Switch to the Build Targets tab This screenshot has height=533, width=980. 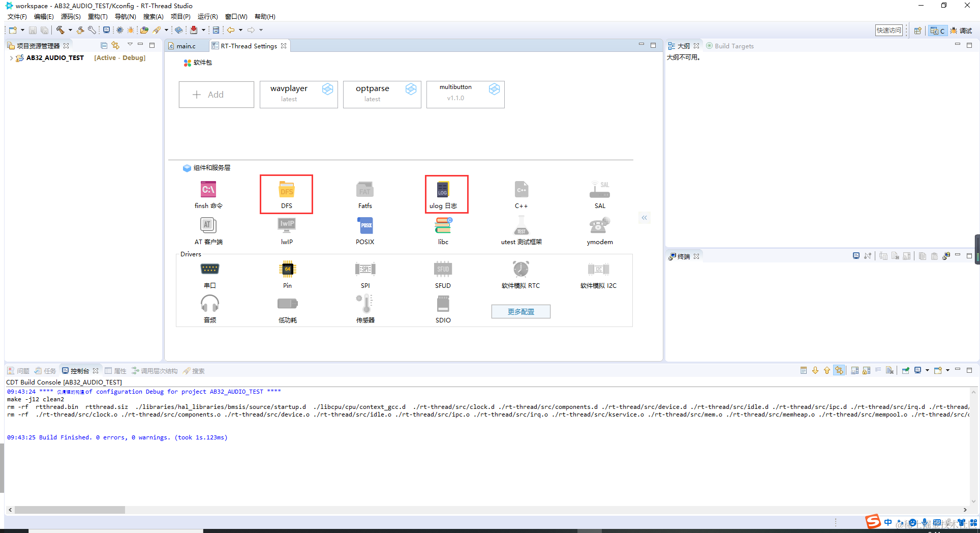click(x=729, y=46)
